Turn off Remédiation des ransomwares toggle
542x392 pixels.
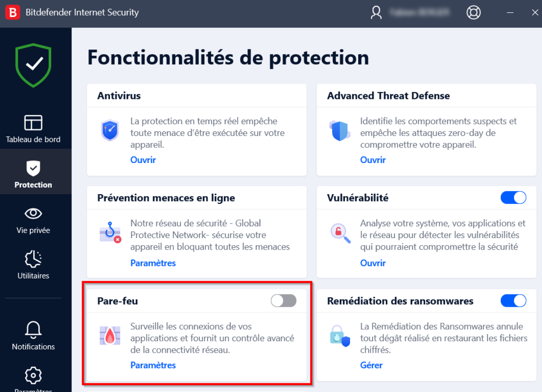[513, 300]
